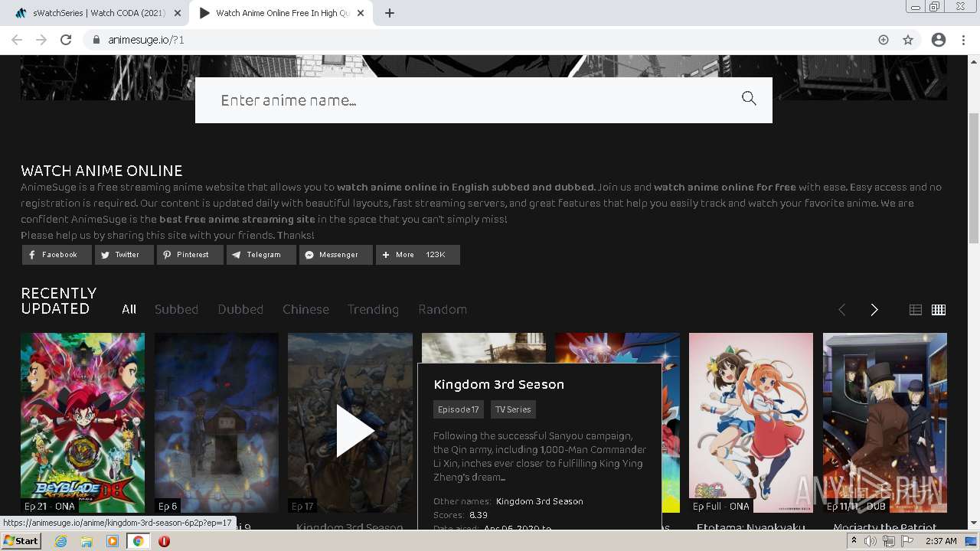Share on Pinterest button
Image resolution: width=980 pixels, height=551 pixels.
(190, 255)
